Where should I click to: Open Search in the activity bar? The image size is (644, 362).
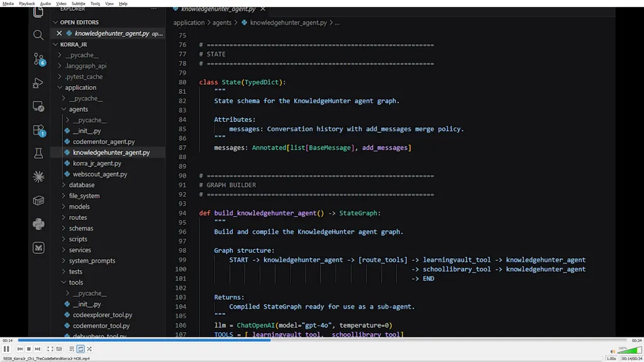pyautogui.click(x=38, y=35)
